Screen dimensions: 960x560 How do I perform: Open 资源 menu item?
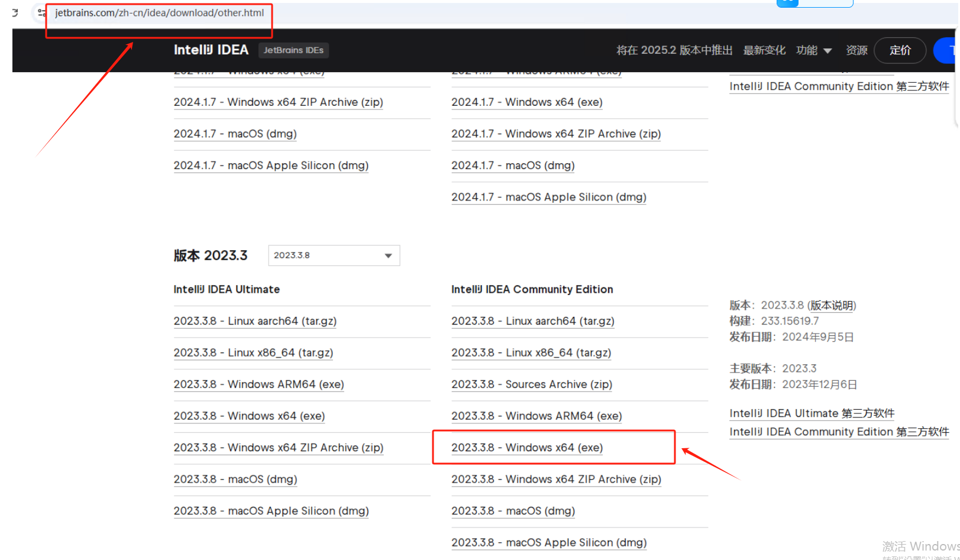[x=856, y=50]
